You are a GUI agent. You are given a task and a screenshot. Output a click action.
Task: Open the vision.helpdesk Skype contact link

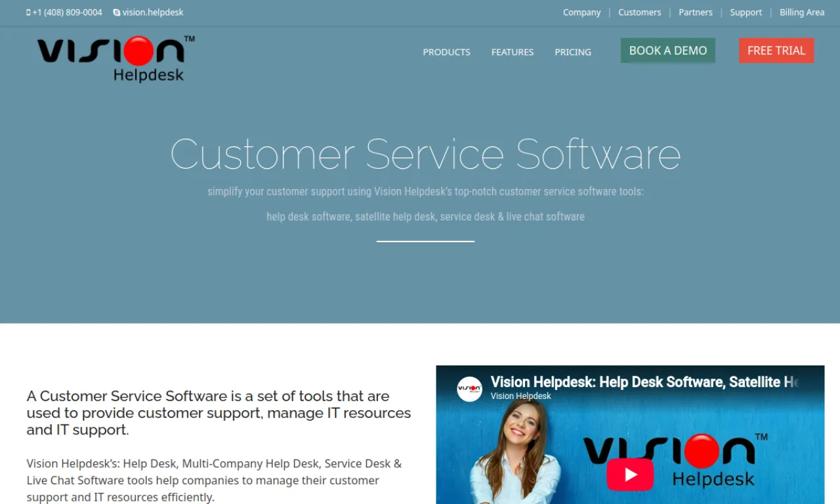click(153, 12)
